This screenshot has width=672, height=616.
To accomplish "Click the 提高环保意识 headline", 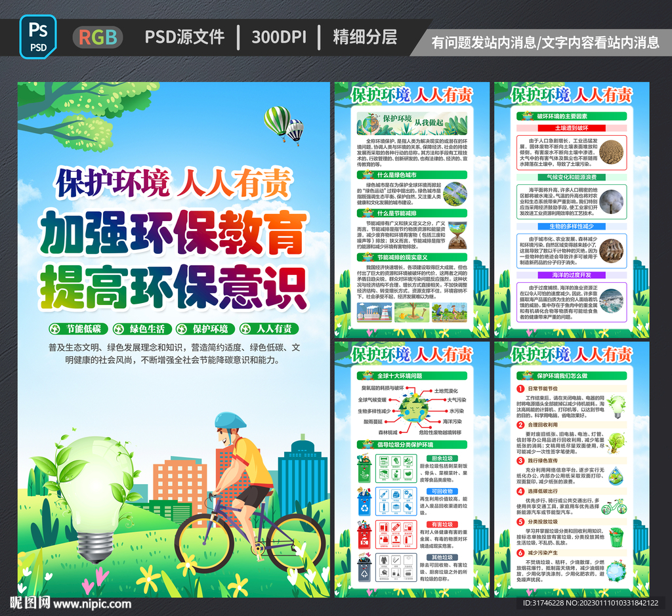I will [x=173, y=286].
